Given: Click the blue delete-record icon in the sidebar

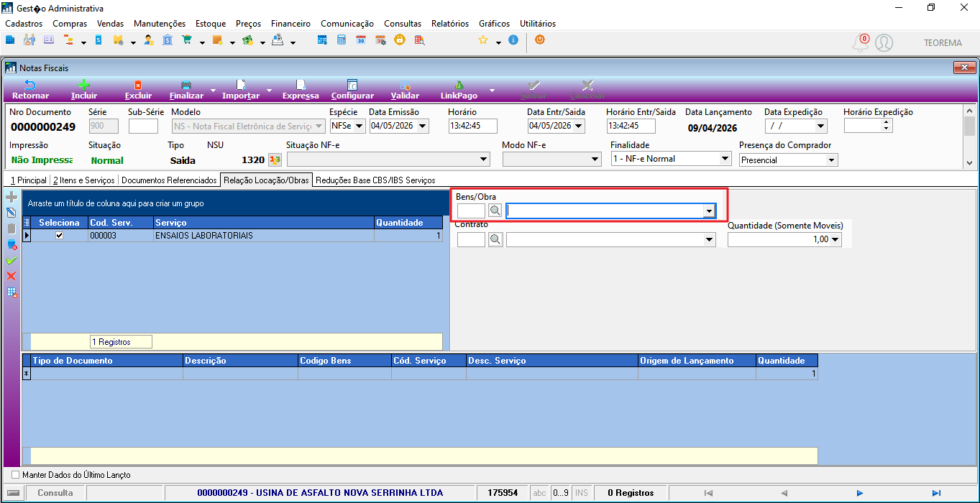Looking at the screenshot, I should coord(11,244).
